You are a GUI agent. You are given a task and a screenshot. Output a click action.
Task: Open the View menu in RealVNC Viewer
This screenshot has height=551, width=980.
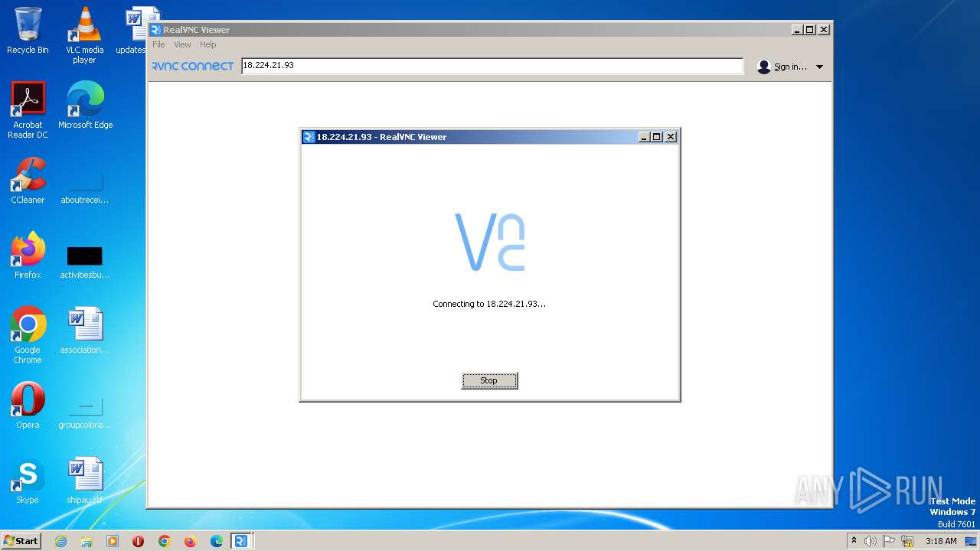pos(182,44)
